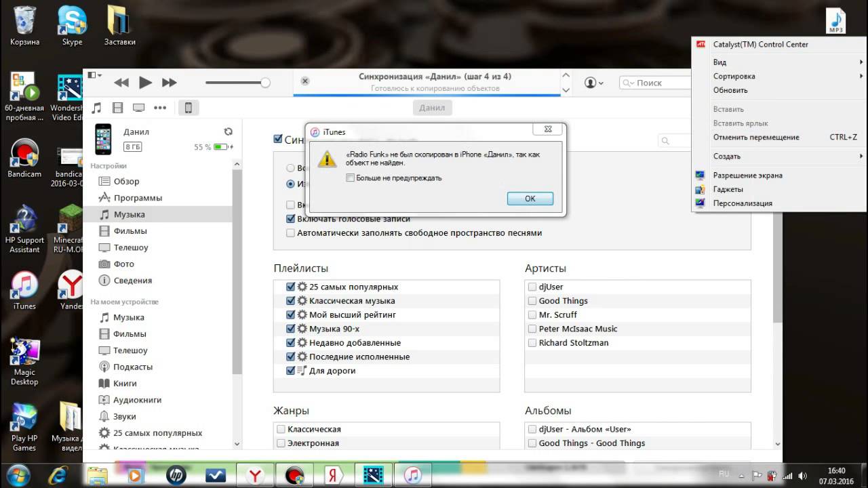
Task: Click the status display up arrow
Action: [x=566, y=76]
